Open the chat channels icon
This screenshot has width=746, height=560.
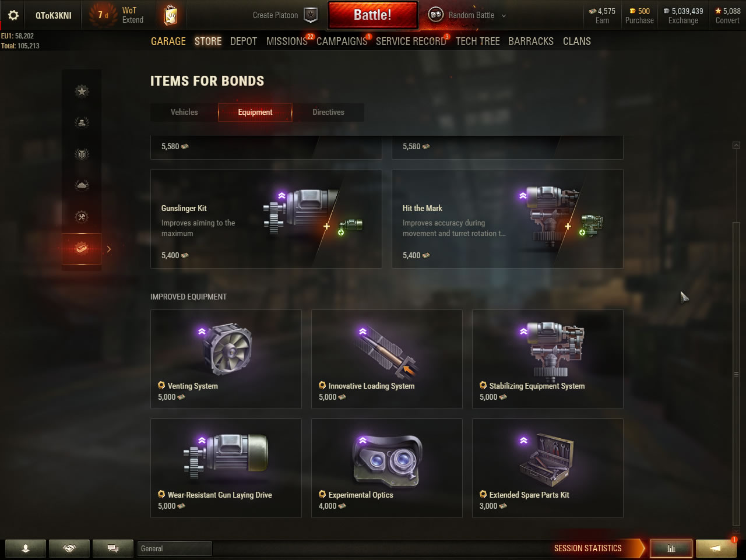[x=113, y=548]
